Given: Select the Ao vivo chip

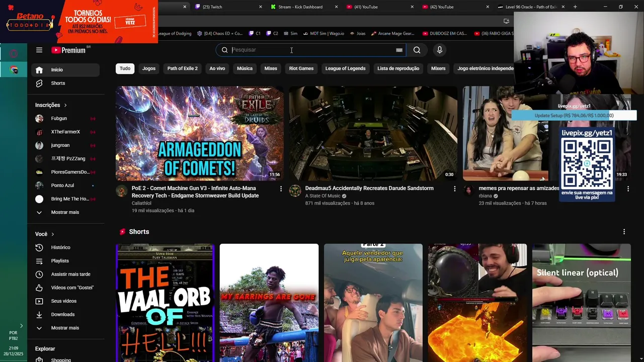Looking at the screenshot, I should coord(217,68).
